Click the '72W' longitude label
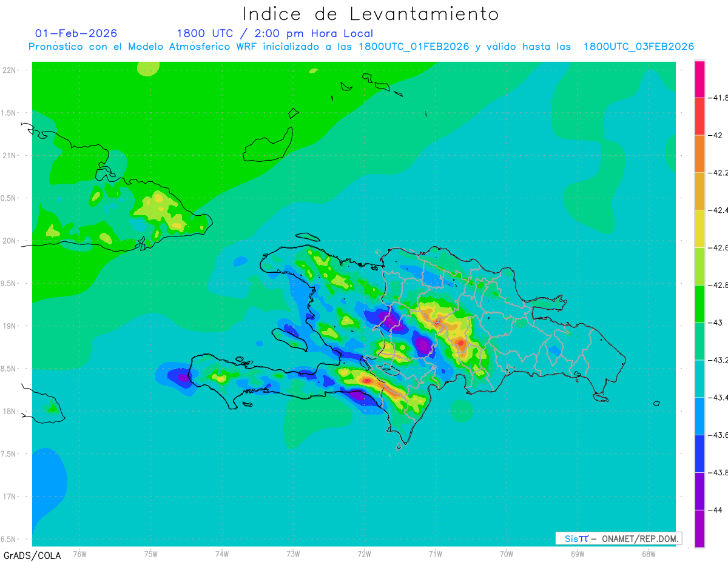 (364, 554)
